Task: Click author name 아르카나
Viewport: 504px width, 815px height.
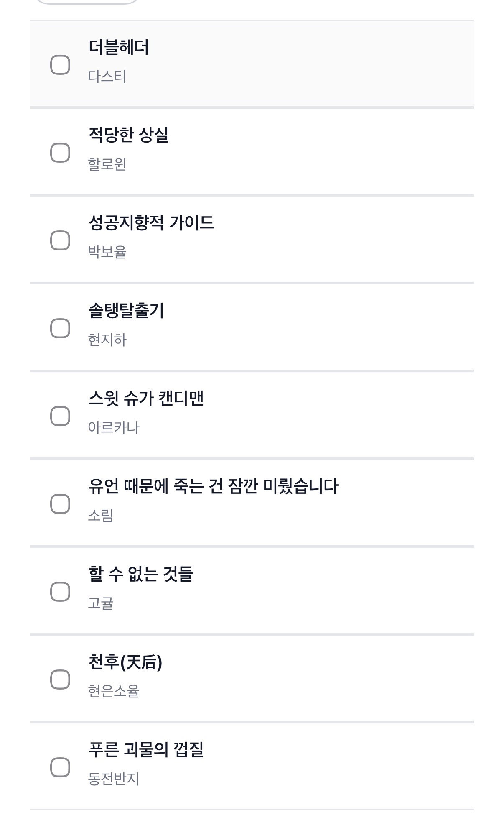Action: [114, 428]
